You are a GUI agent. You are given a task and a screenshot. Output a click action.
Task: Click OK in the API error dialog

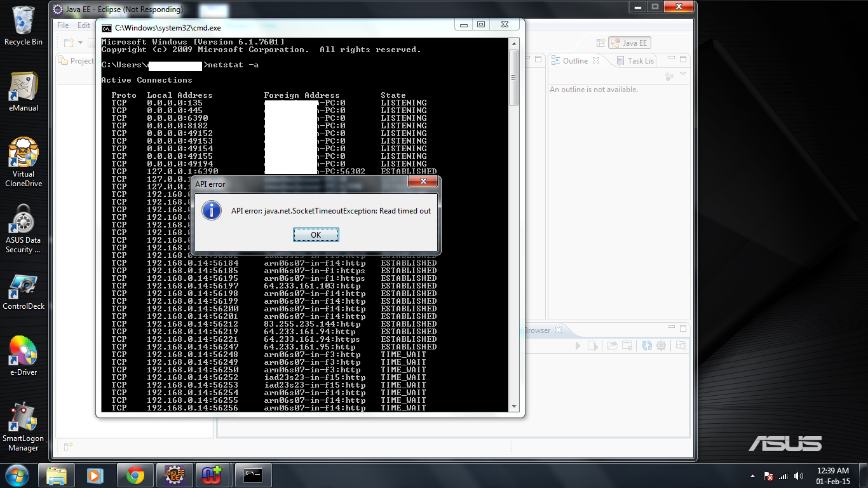(316, 235)
